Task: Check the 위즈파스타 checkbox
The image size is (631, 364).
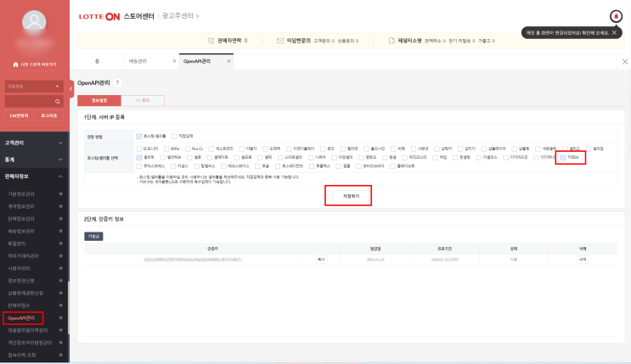Action: [x=404, y=158]
